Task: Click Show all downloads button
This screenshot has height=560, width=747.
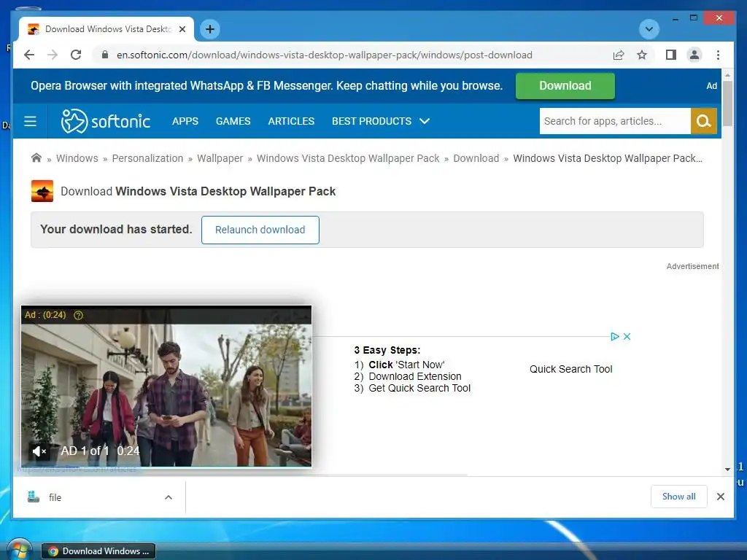Action: (x=679, y=497)
